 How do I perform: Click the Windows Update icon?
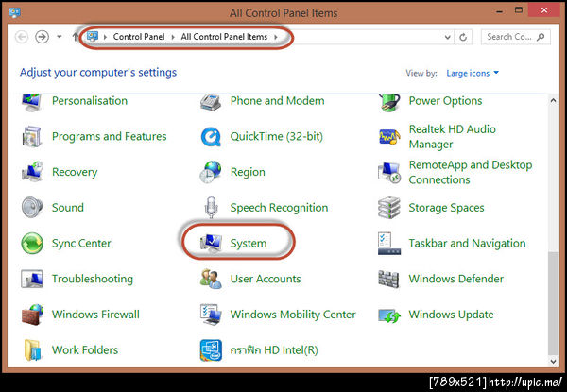[389, 315]
